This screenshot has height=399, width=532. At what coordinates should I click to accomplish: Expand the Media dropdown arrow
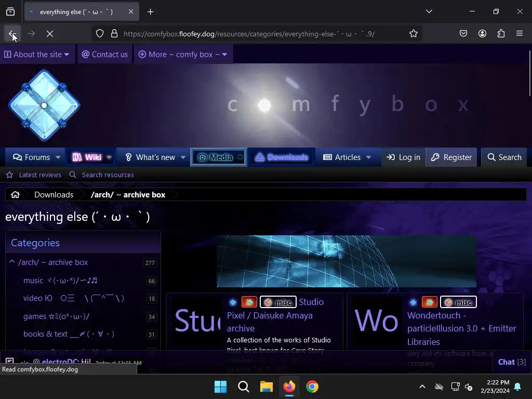click(x=240, y=157)
